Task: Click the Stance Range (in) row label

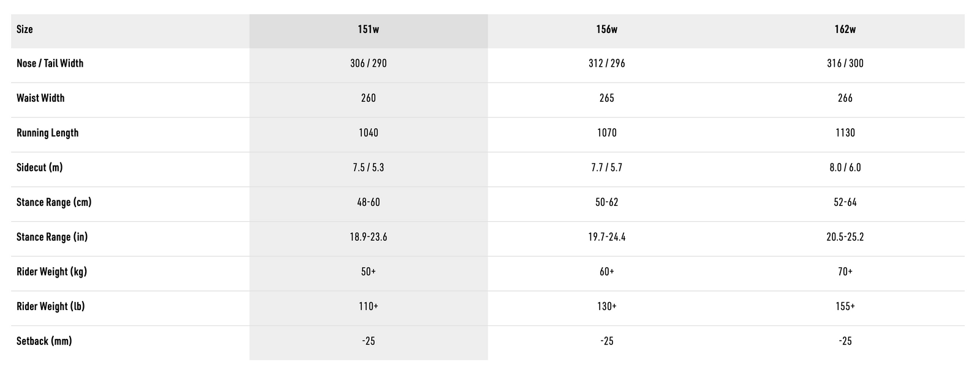Action: [52, 237]
